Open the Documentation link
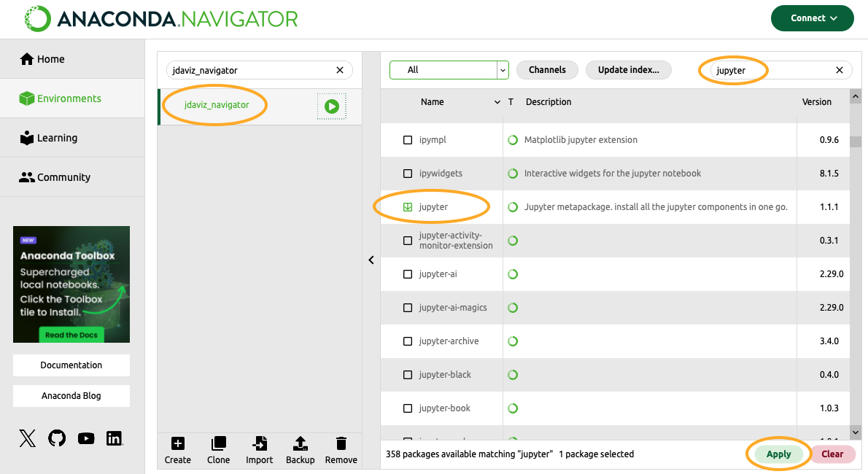Screen dimensions: 868x474 (x=71, y=365)
